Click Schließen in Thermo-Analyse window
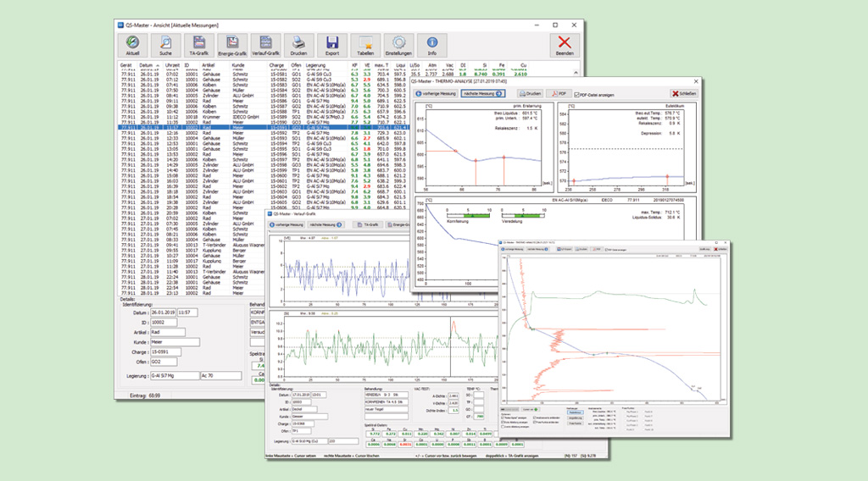The height and width of the screenshot is (481, 868). (x=684, y=94)
